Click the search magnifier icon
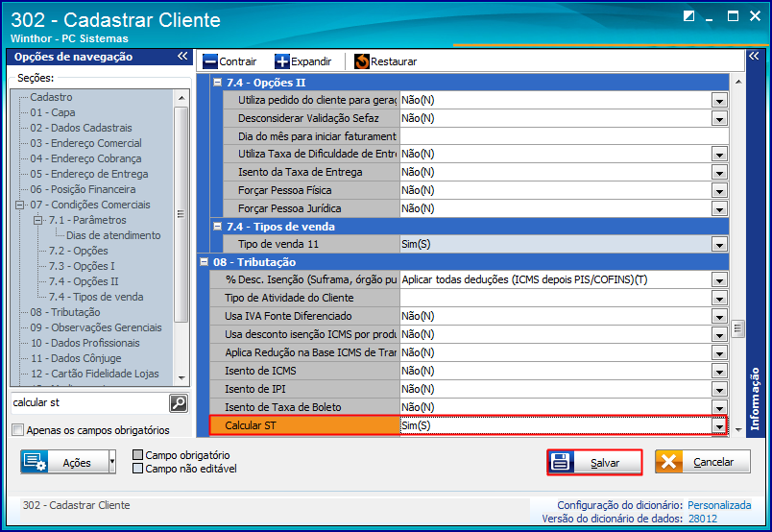The height and width of the screenshot is (532, 772). click(x=179, y=403)
